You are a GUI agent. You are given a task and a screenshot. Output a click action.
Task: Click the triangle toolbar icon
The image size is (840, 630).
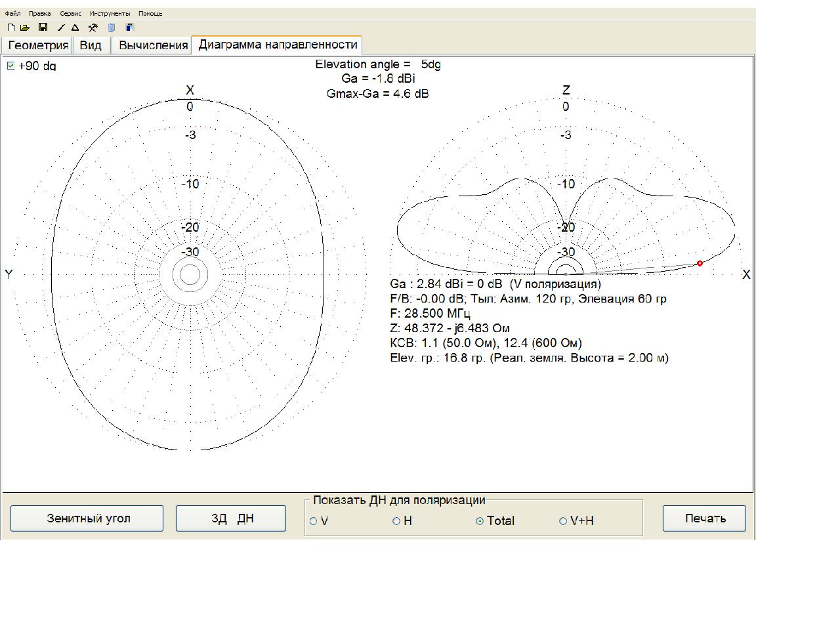75,28
